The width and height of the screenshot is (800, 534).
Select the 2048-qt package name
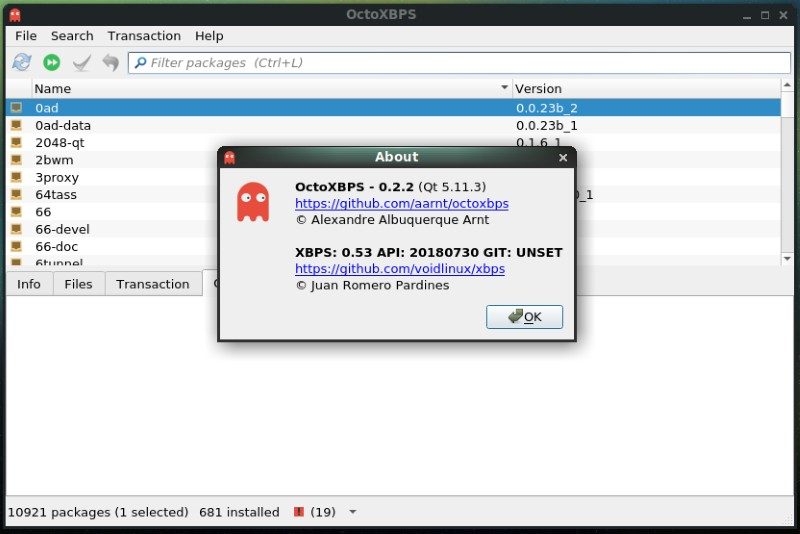[60, 143]
